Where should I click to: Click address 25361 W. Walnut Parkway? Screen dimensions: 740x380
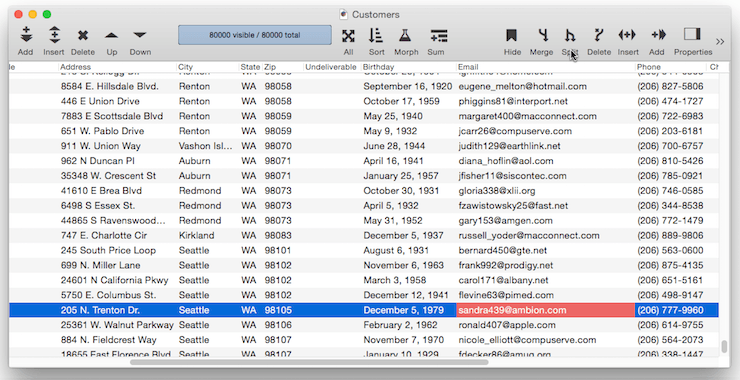(117, 325)
